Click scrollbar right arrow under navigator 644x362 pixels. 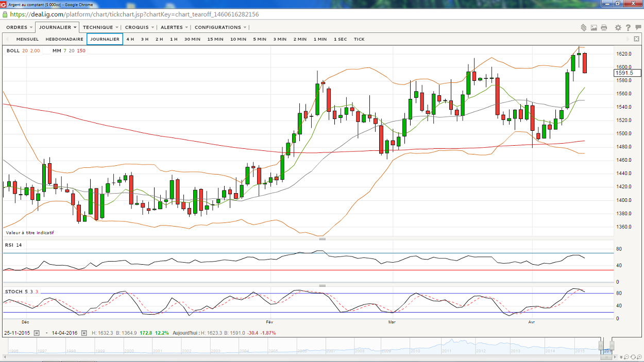616,357
